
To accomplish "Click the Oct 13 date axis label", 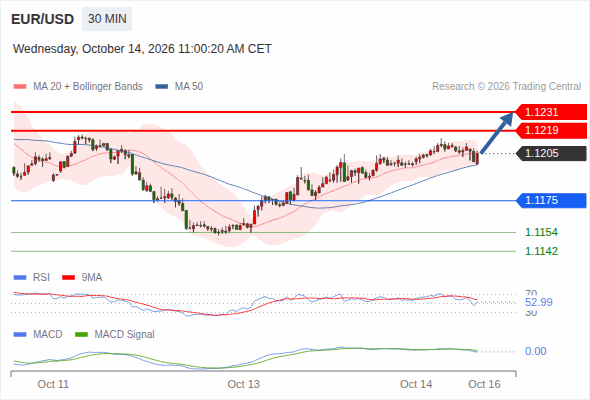I will click(243, 384).
